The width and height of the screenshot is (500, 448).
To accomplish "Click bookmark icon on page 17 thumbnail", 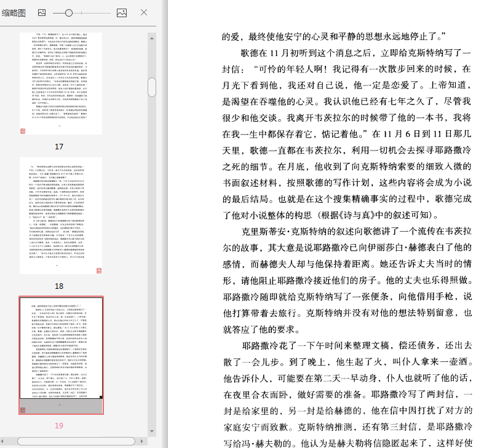I will tap(23, 131).
